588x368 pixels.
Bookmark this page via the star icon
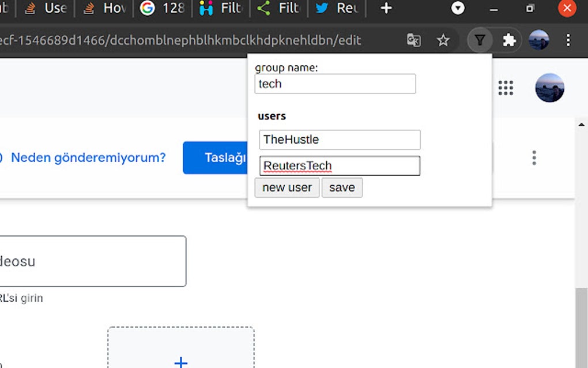click(443, 40)
